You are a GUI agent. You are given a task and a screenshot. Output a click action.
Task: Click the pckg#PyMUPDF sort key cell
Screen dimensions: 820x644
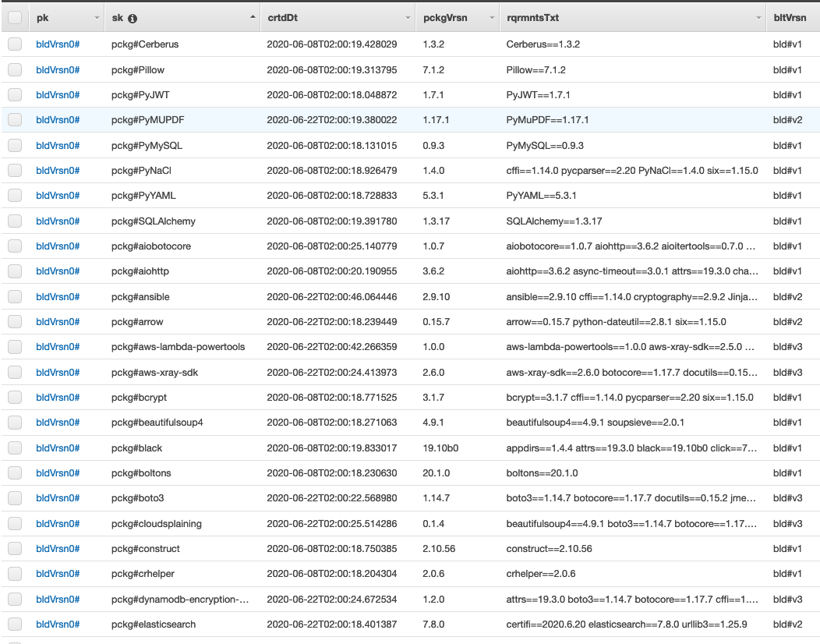148,120
